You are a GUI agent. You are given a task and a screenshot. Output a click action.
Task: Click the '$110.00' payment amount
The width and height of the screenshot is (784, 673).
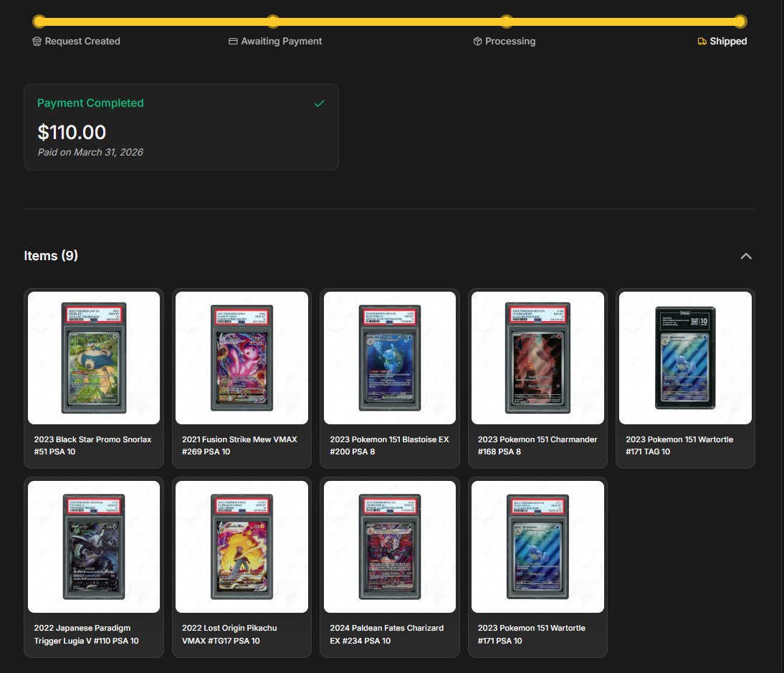click(72, 133)
